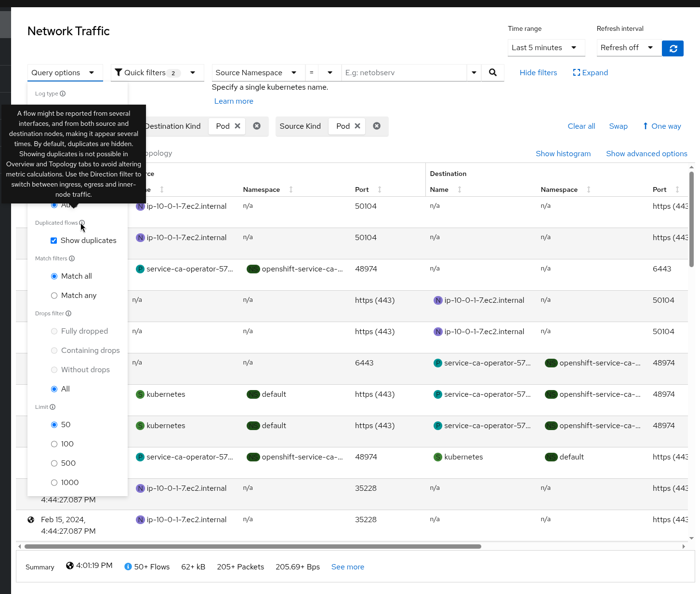
Task: Clear the whole Source Kind filter group
Action: coord(377,126)
